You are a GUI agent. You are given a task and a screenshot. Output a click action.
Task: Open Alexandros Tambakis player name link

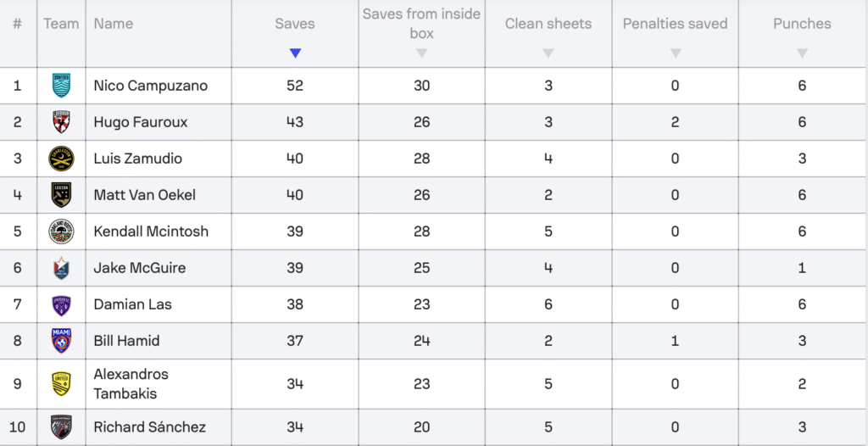[x=131, y=384]
